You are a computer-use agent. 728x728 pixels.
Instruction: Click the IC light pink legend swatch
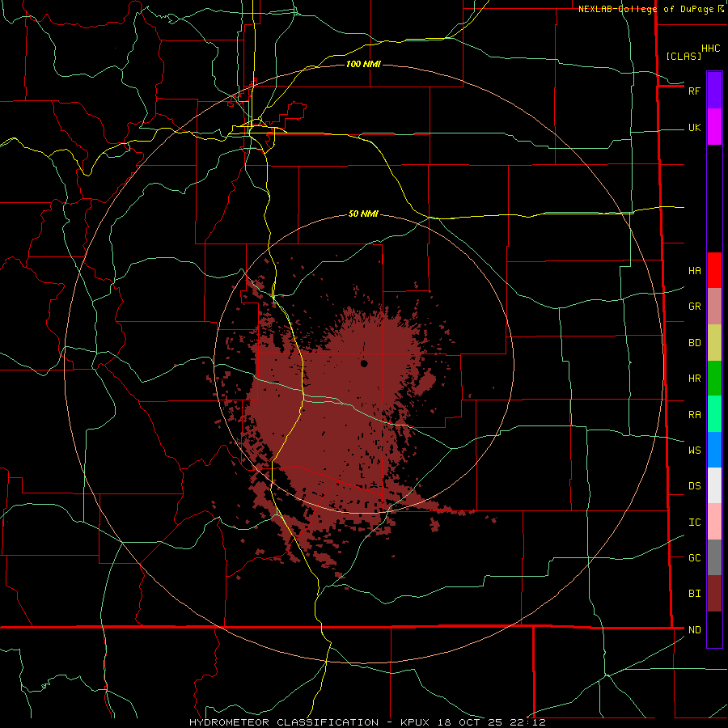714,522
